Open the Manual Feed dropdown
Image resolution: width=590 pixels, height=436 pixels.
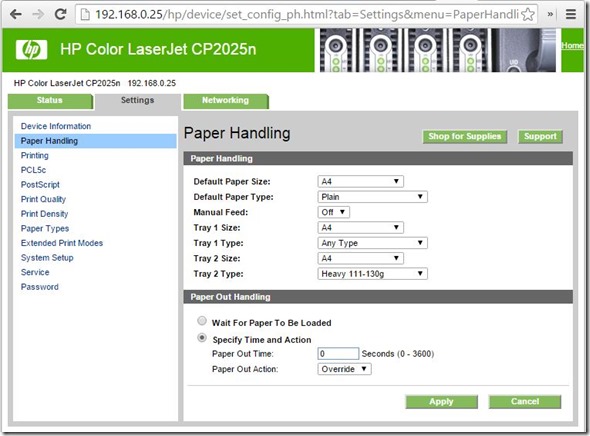pyautogui.click(x=334, y=212)
